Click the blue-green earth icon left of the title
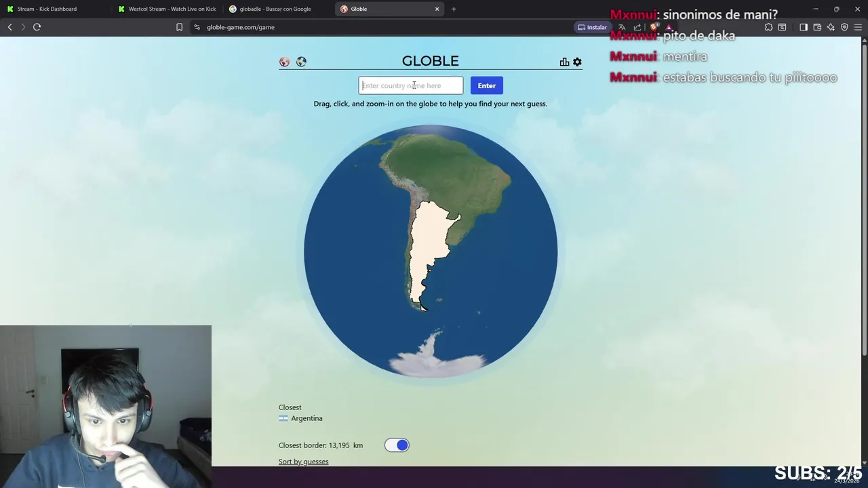Screen dimensions: 868x488 tap(301, 62)
